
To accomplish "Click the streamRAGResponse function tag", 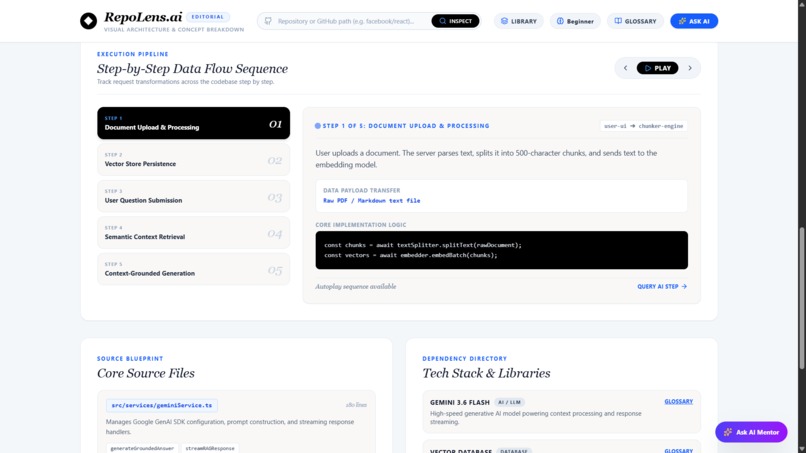I will tap(210, 448).
